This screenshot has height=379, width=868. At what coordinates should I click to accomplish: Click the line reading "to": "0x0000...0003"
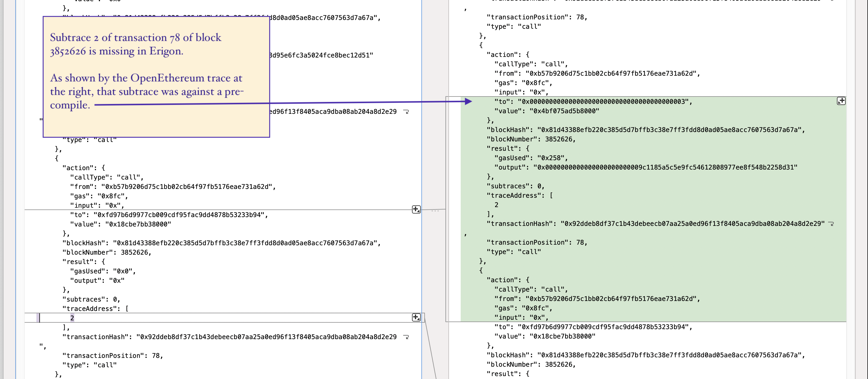593,101
